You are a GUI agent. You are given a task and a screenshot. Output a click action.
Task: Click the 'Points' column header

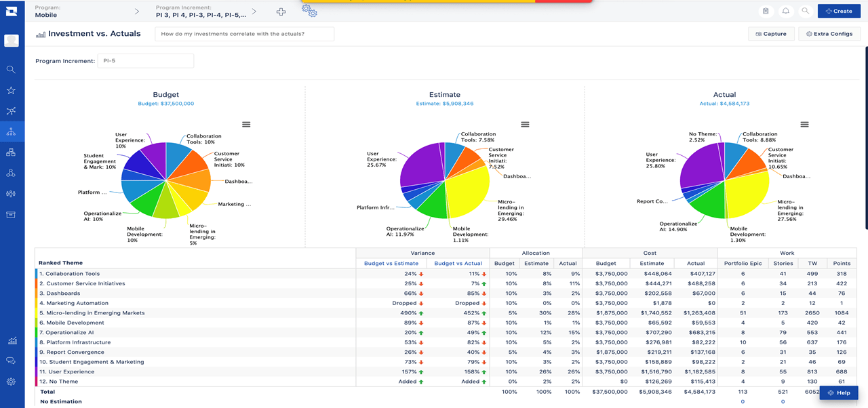[842, 263]
